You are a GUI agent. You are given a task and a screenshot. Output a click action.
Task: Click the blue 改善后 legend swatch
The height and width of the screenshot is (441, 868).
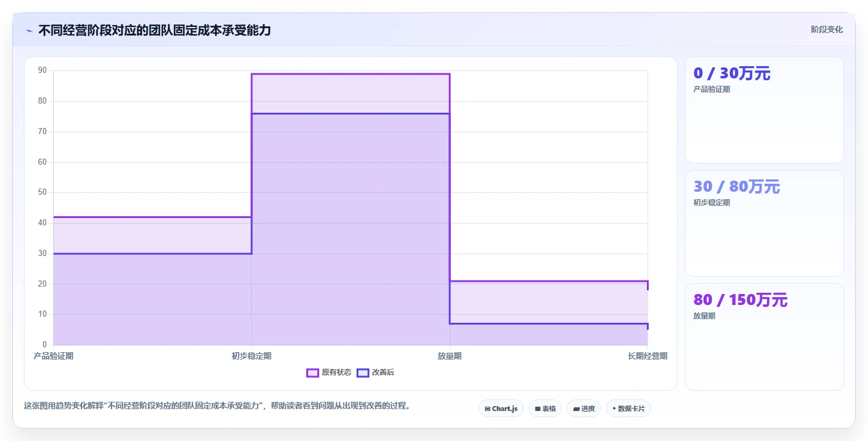(x=363, y=372)
